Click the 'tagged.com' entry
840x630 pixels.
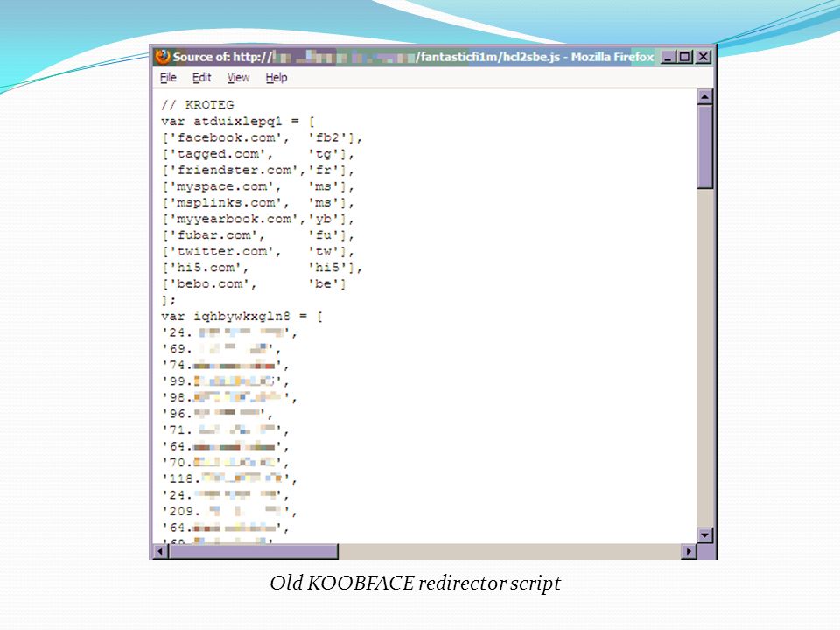(257, 154)
